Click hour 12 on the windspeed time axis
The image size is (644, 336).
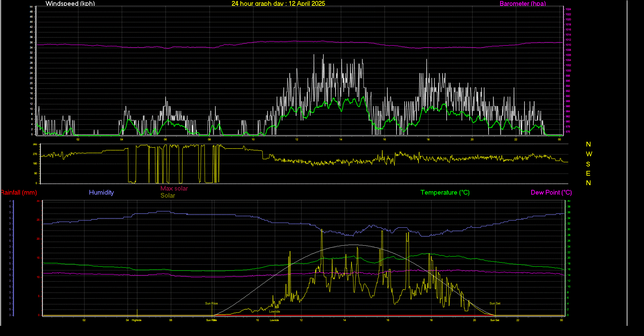click(x=297, y=139)
